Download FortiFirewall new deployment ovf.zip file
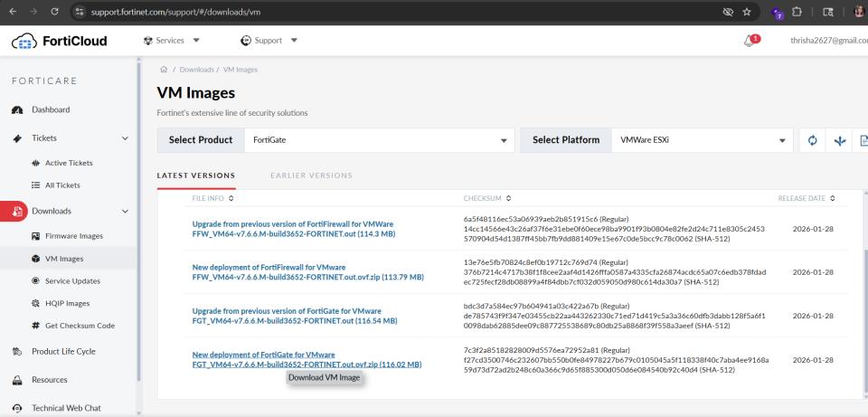The height and width of the screenshot is (417, 868). pyautogui.click(x=307, y=272)
